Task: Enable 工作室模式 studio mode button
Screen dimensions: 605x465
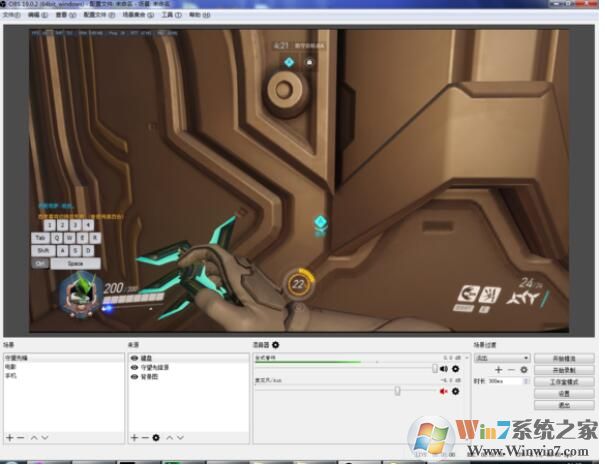Action: (564, 382)
